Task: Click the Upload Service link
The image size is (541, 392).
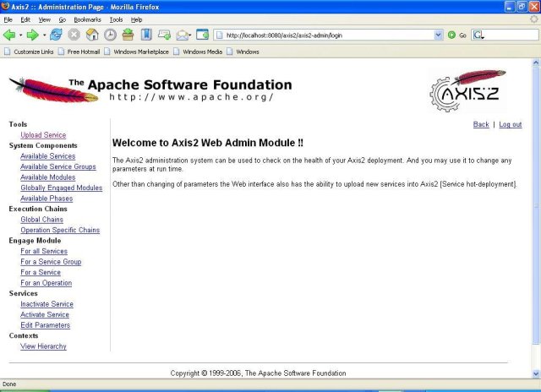Action: click(x=43, y=135)
